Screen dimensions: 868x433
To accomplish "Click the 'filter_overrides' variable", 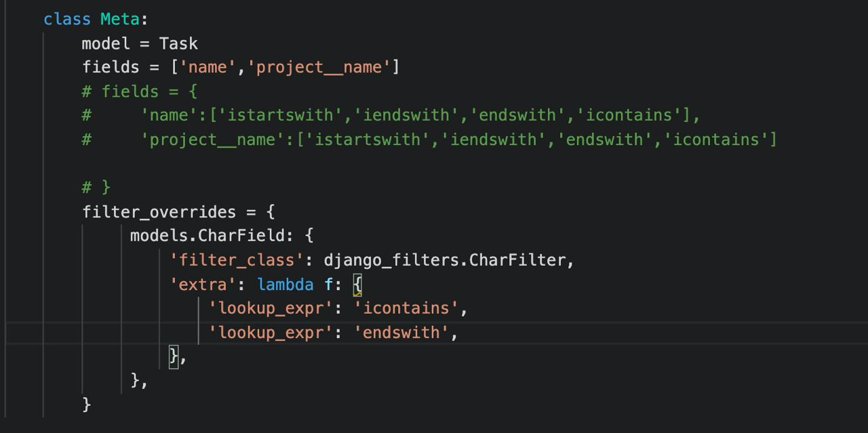I will pos(159,211).
